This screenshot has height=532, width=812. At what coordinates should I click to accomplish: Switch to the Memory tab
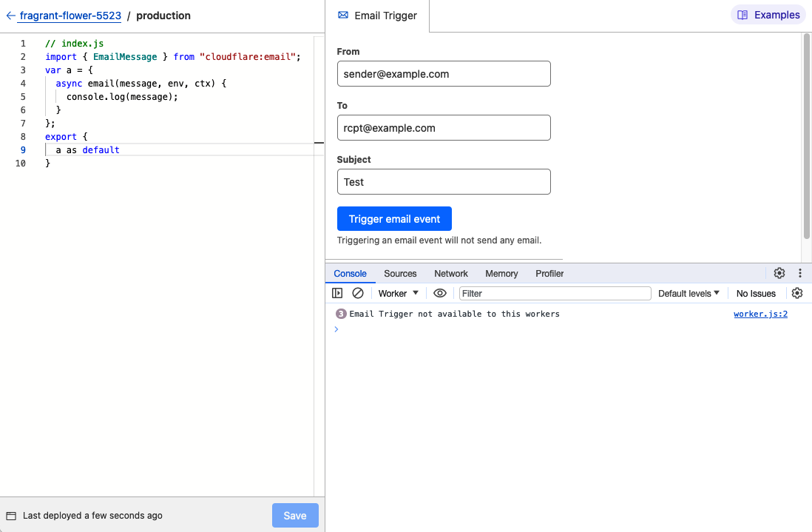coord(501,274)
